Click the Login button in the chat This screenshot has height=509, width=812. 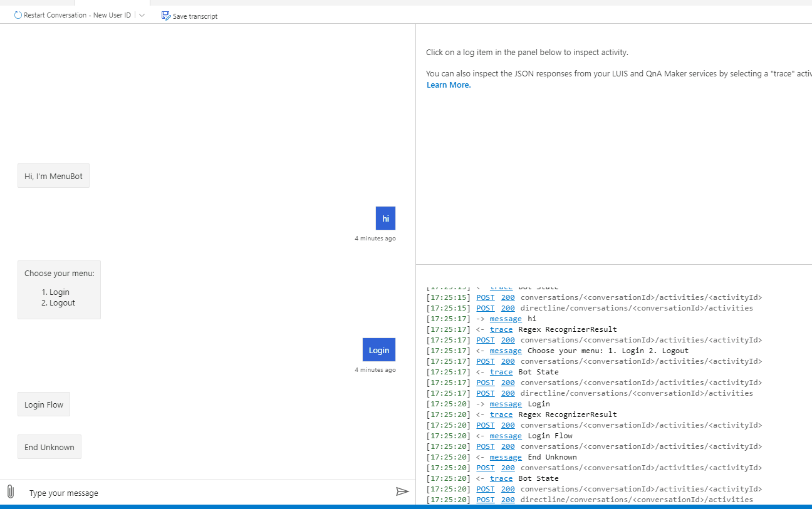click(x=378, y=349)
